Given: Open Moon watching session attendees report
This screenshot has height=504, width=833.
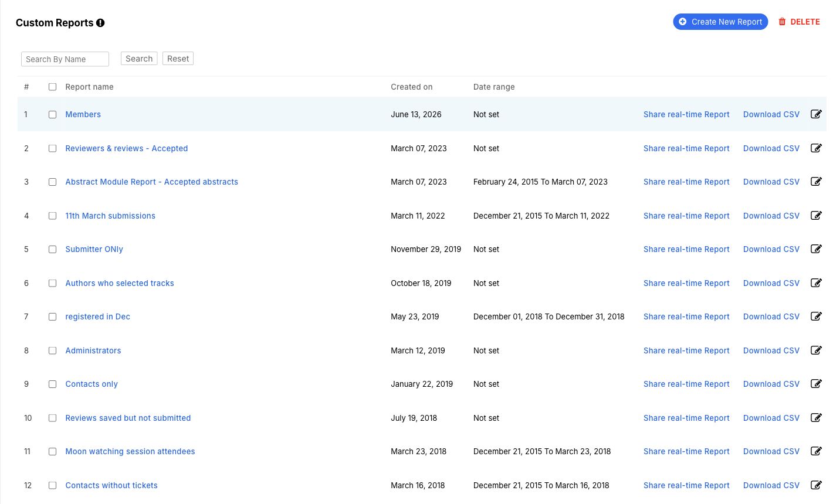Looking at the screenshot, I should (130, 451).
